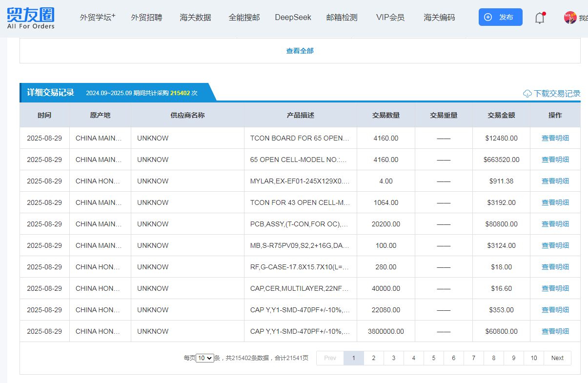The image size is (588, 383).
Task: Open the user avatar profile
Action: tap(570, 18)
